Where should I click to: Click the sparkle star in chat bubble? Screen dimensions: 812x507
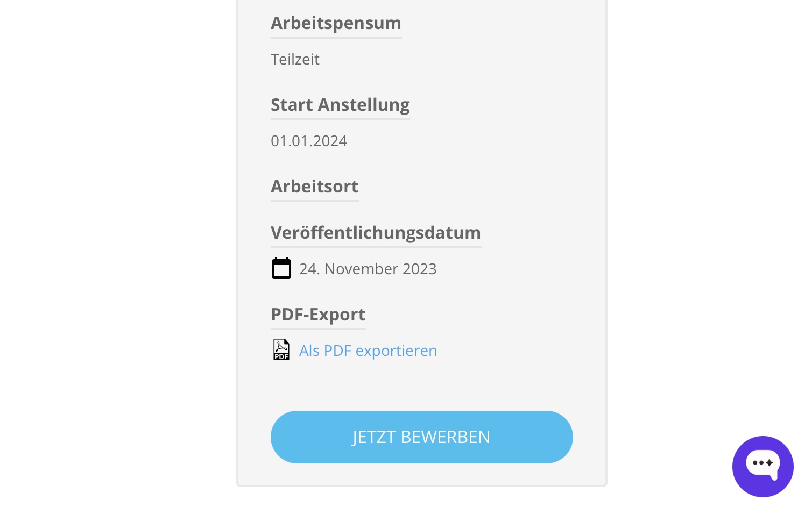click(770, 462)
